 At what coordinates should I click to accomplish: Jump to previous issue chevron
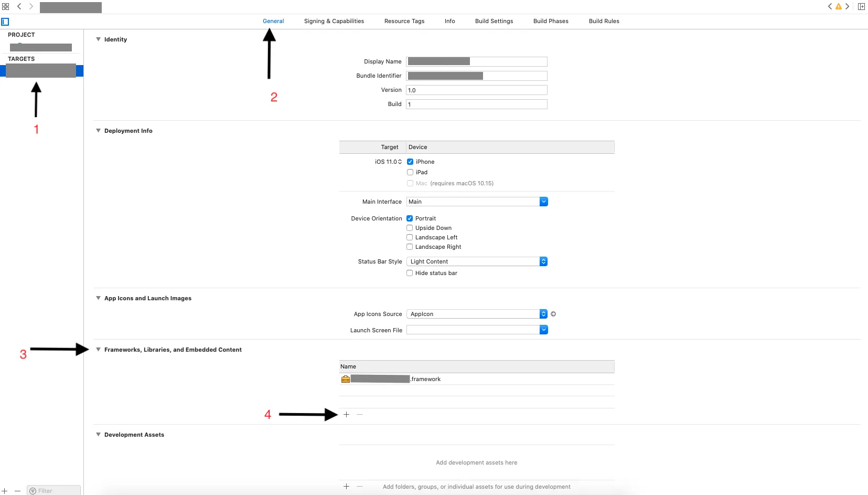[830, 7]
